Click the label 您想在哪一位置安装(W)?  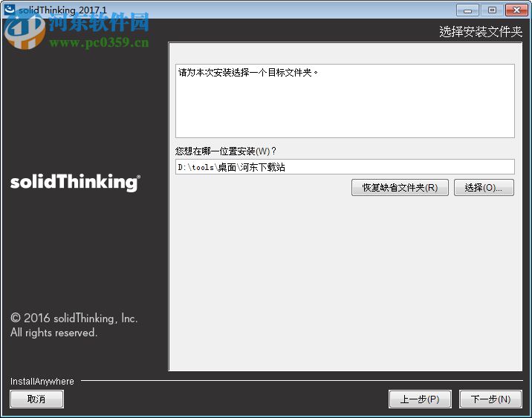click(226, 151)
